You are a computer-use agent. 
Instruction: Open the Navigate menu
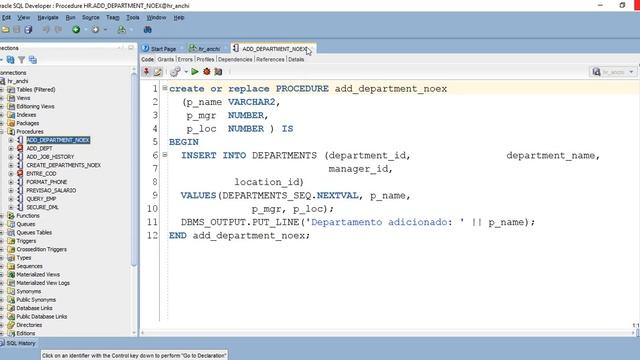pos(48,18)
